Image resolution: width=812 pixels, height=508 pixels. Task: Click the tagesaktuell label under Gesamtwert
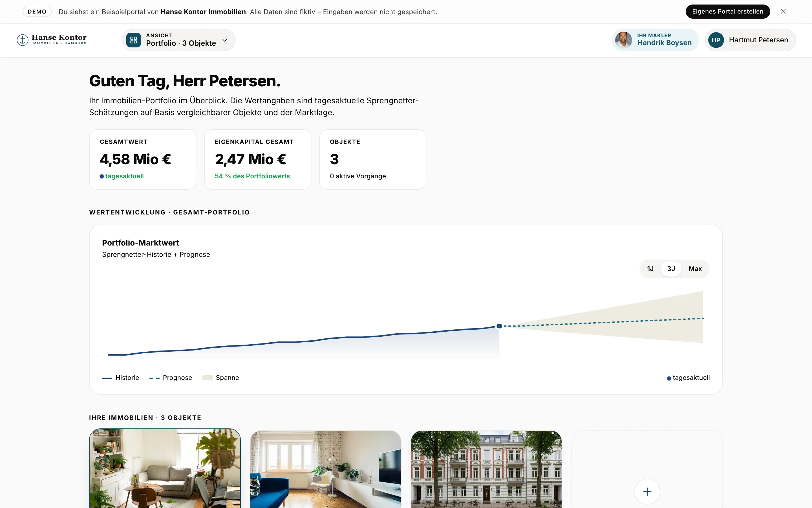pyautogui.click(x=125, y=176)
